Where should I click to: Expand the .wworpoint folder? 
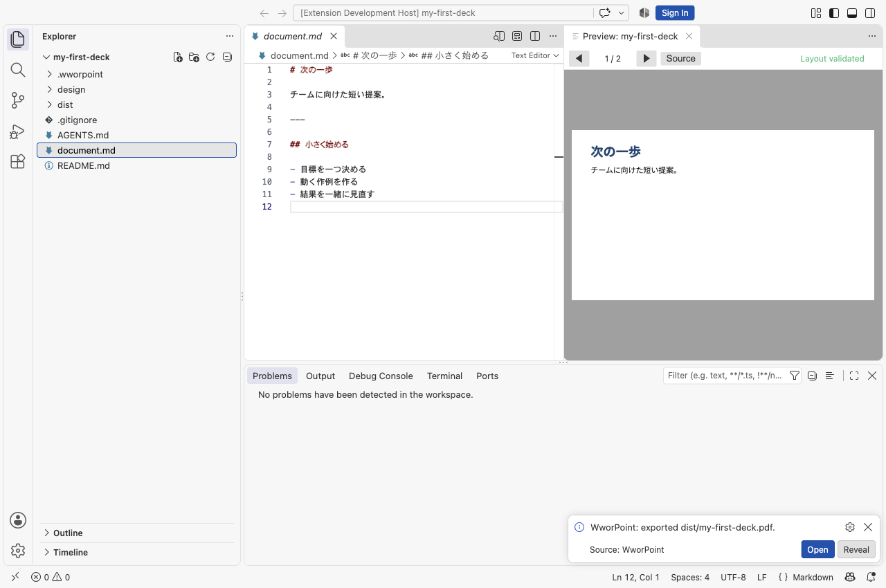(50, 74)
